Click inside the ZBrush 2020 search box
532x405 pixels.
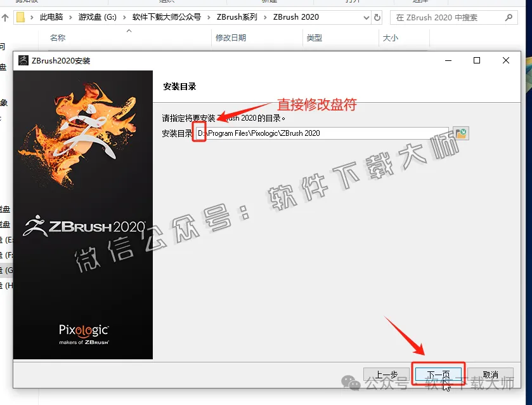pos(444,17)
